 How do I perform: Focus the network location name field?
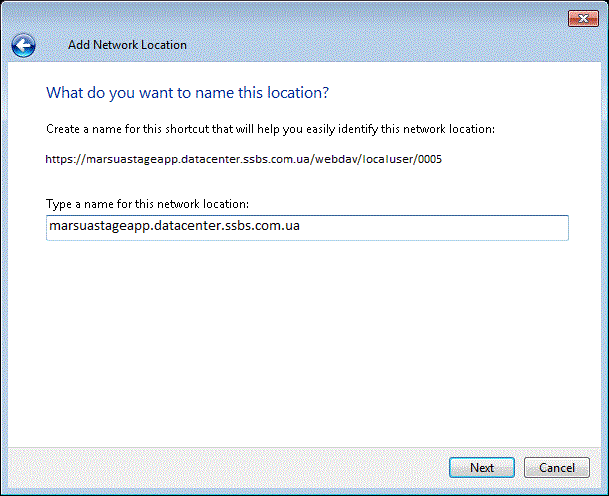[307, 228]
